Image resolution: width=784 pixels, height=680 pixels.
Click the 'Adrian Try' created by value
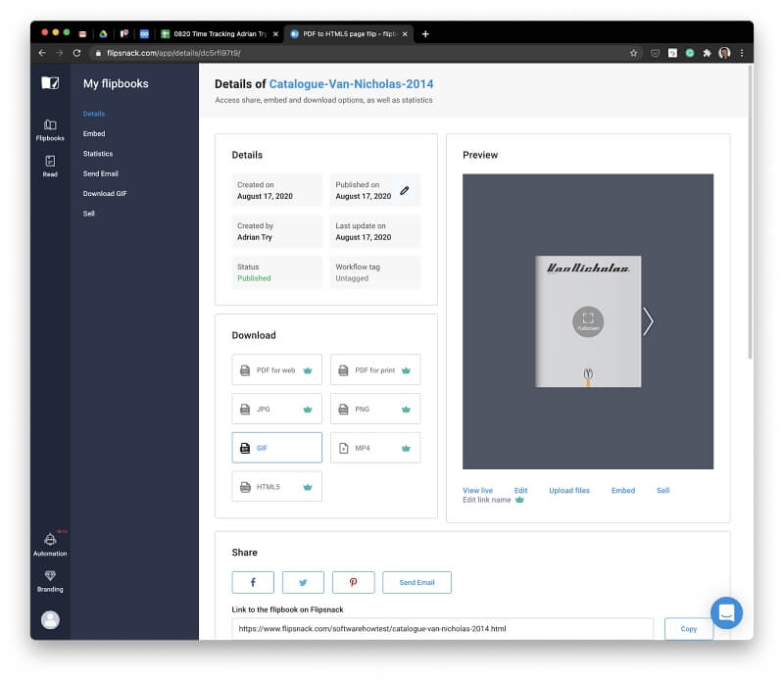coord(255,237)
